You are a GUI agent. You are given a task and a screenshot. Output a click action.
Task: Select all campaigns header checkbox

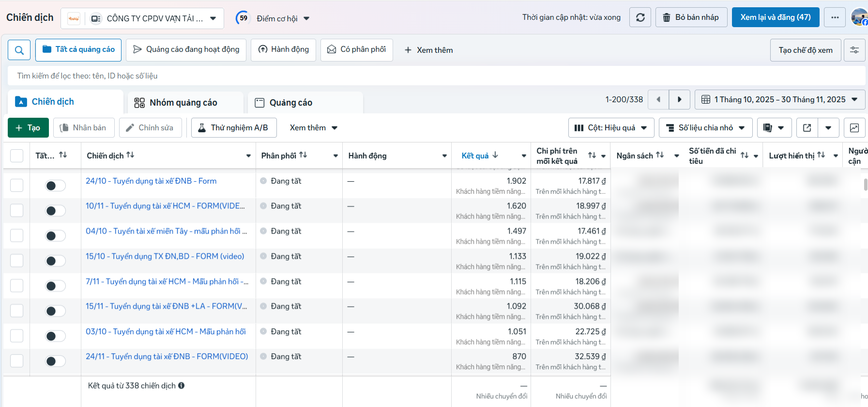[x=17, y=156]
